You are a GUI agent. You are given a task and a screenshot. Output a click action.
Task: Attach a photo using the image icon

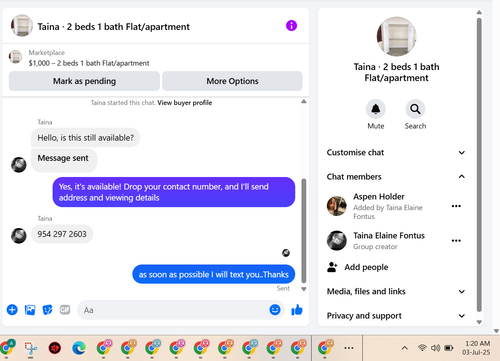30,310
